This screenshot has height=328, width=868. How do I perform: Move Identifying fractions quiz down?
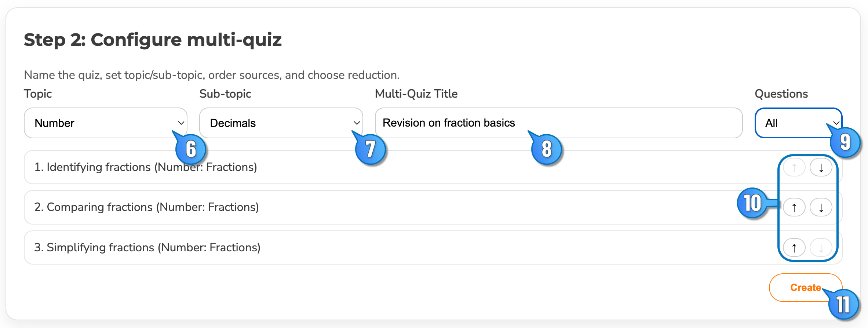tap(821, 167)
